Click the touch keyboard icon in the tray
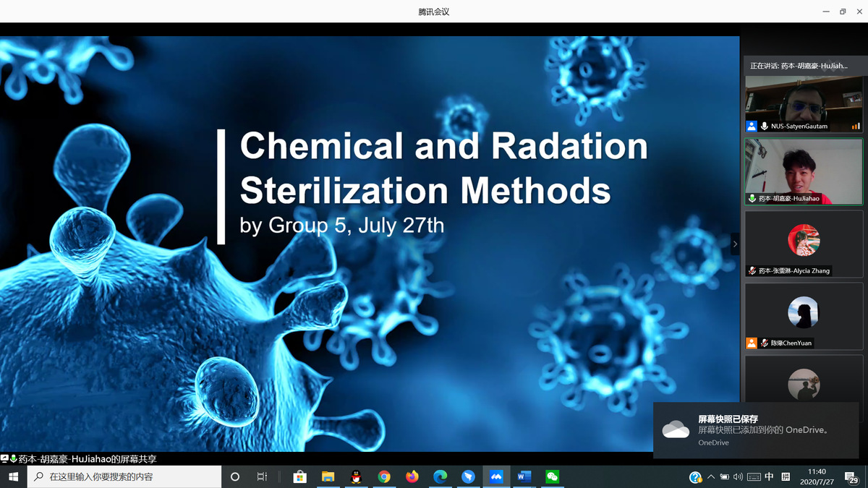 click(x=754, y=477)
